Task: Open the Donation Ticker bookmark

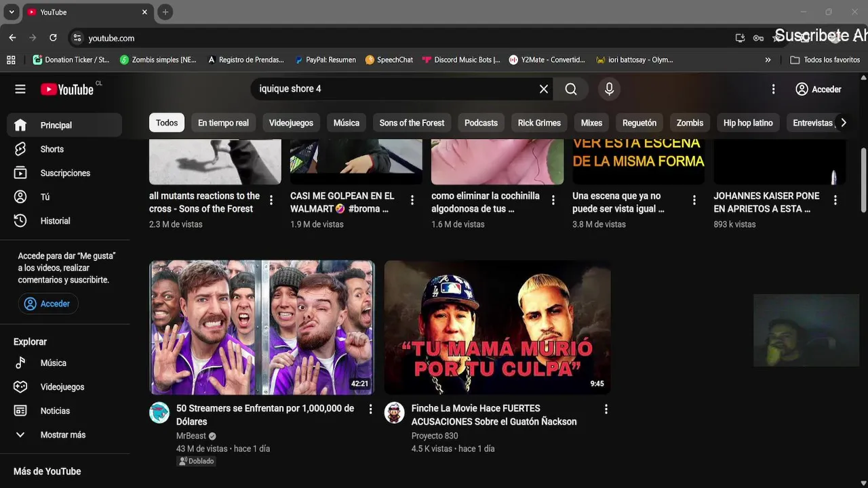Action: click(71, 60)
